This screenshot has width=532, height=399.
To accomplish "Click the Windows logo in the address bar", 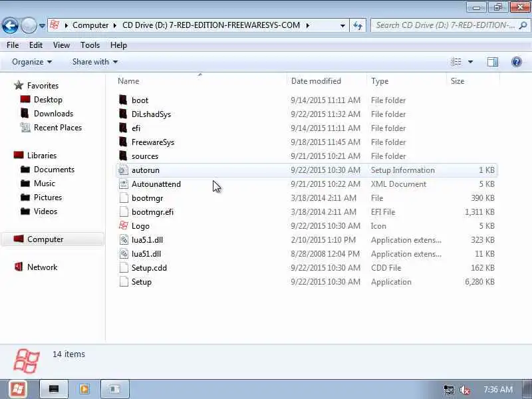I will (x=55, y=25).
